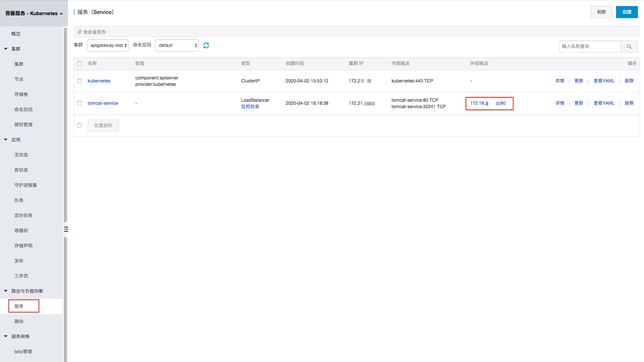Viewport: 644px width, 362px height.
Task: Toggle the select-all checkbox in table header
Action: (79, 64)
